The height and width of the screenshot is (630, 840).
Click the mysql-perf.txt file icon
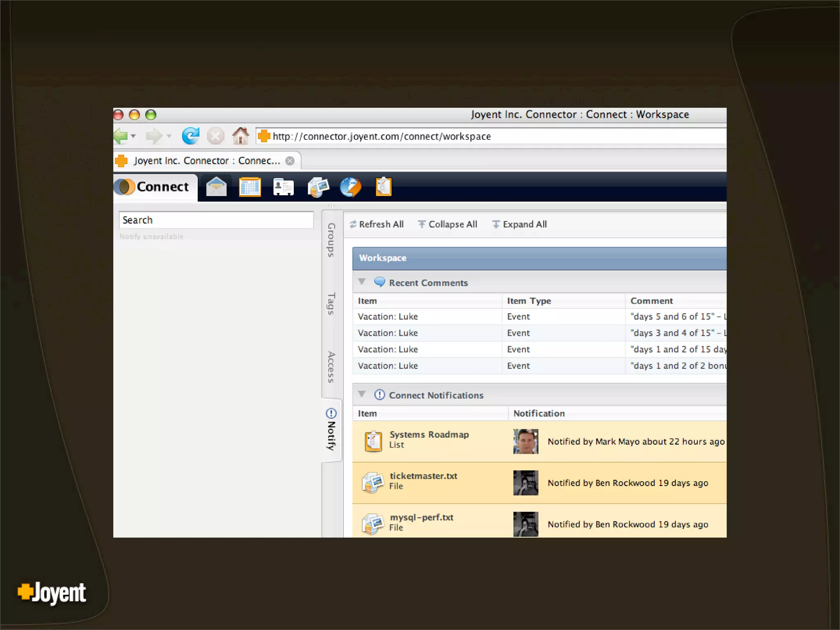(373, 524)
